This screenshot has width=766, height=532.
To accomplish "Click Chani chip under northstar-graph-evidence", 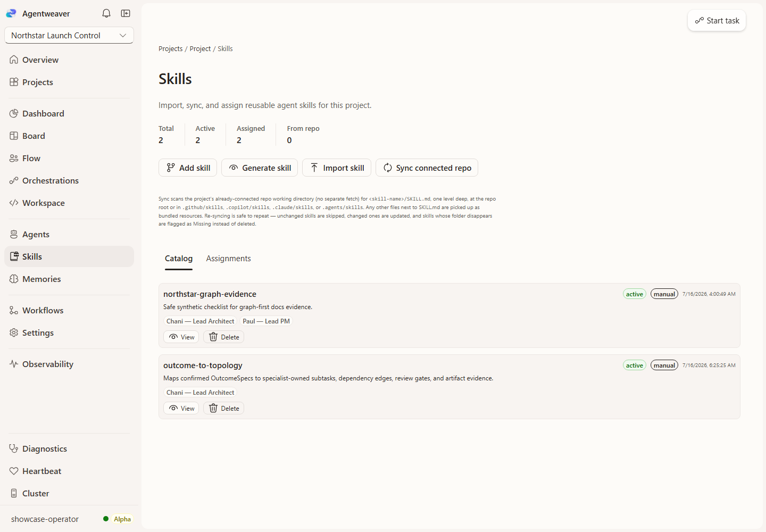I will (x=200, y=321).
